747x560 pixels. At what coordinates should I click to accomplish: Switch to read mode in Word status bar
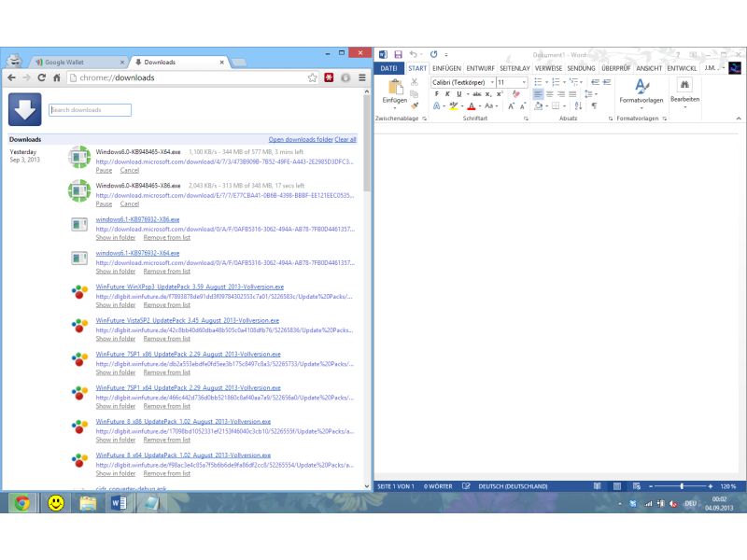tap(597, 486)
